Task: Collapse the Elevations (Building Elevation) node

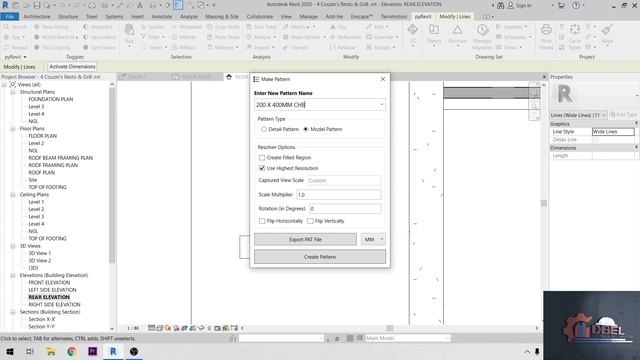Action: 13,276
